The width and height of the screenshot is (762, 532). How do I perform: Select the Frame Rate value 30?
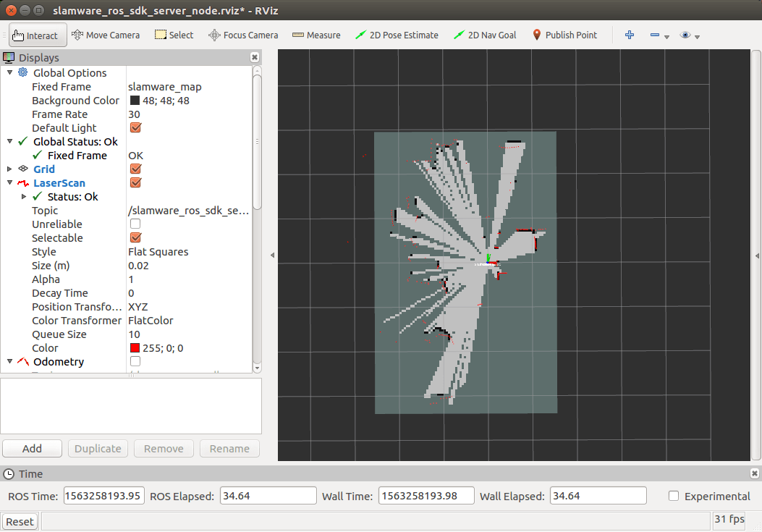(x=134, y=114)
